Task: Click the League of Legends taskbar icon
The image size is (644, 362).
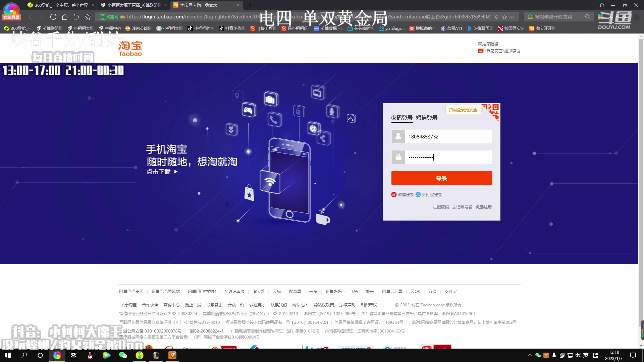Action: (156, 355)
